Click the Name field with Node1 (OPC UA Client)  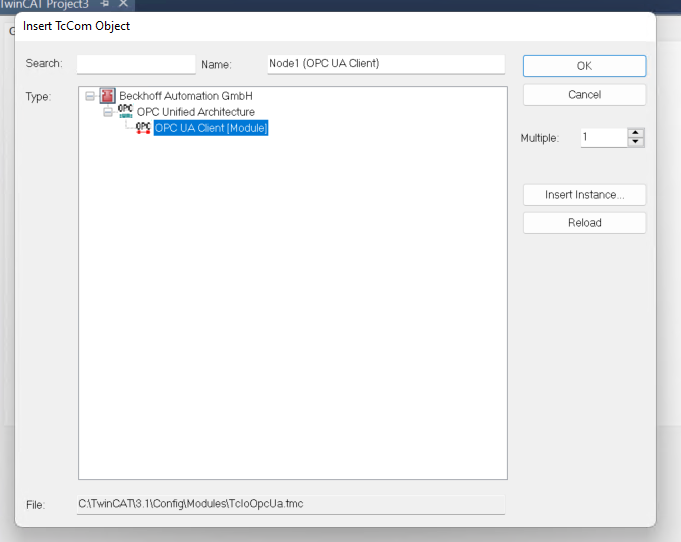click(386, 64)
